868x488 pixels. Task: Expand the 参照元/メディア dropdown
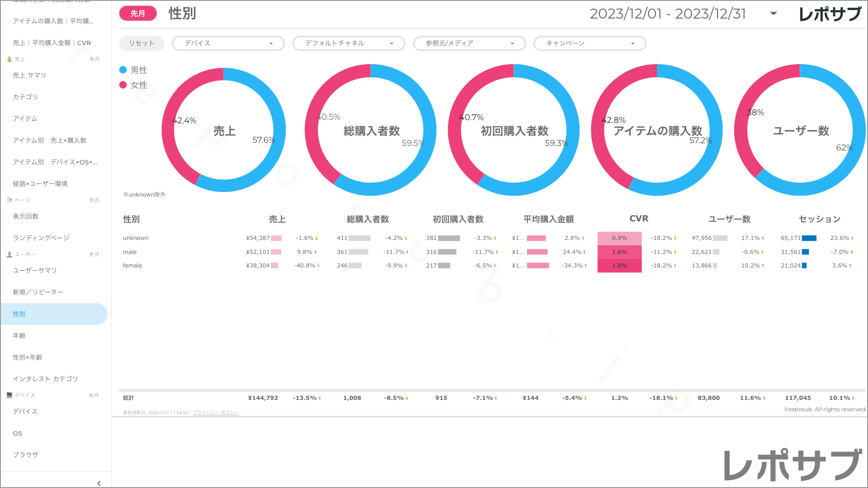coord(469,43)
